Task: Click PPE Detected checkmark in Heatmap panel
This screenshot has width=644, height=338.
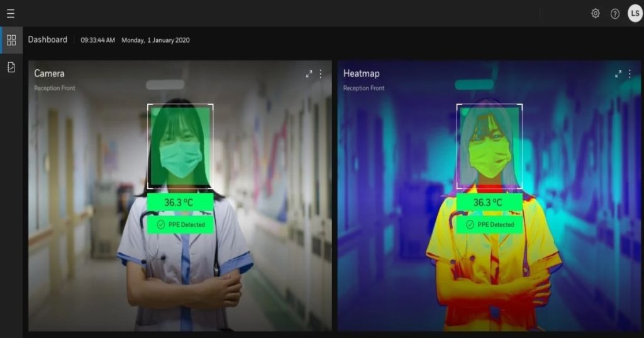Action: pos(470,224)
